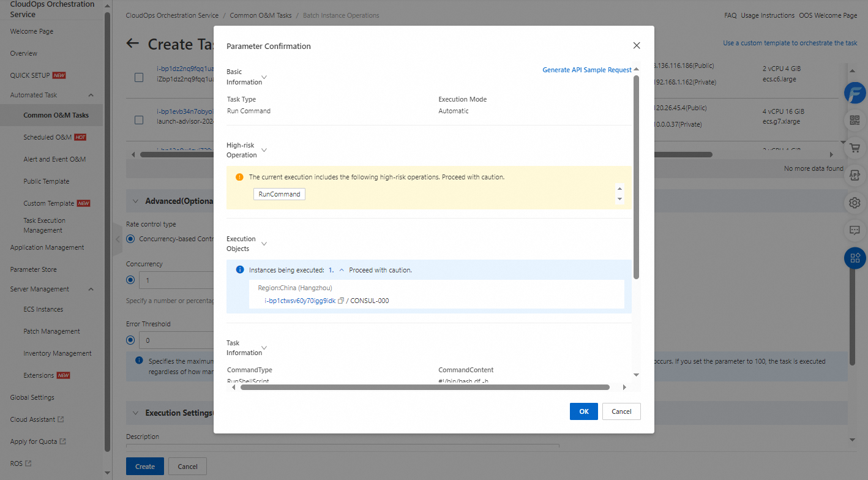This screenshot has height=480, width=868.
Task: Open Overview in the sidebar
Action: pyautogui.click(x=24, y=53)
